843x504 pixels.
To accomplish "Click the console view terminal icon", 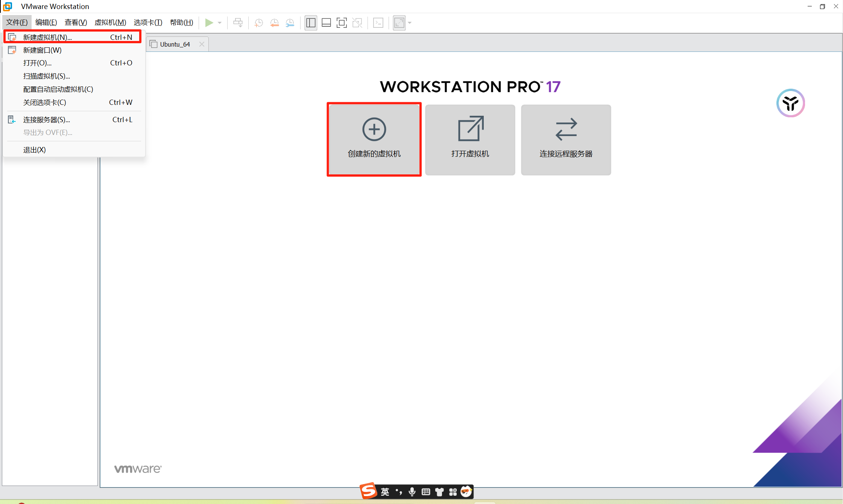I will pyautogui.click(x=378, y=23).
